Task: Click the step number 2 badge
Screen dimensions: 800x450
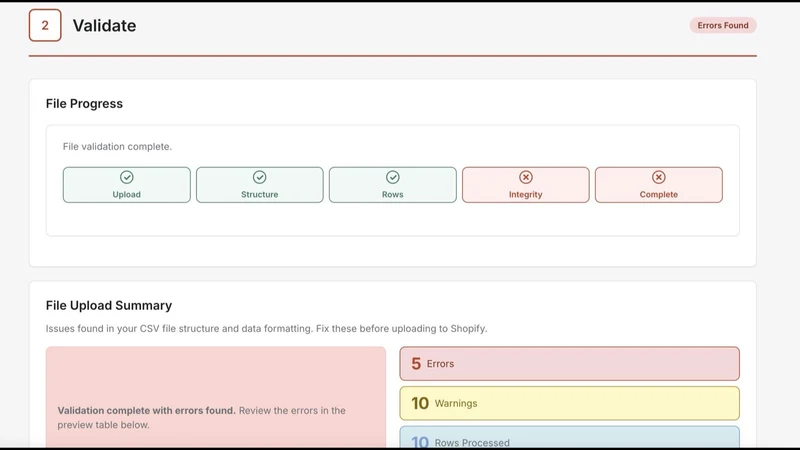Action: tap(45, 25)
